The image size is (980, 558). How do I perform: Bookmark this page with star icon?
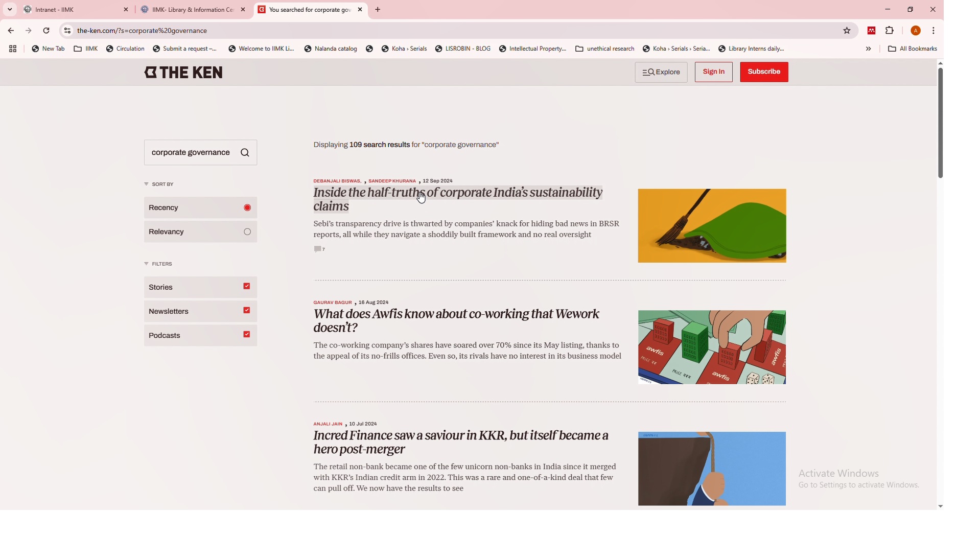pyautogui.click(x=846, y=31)
